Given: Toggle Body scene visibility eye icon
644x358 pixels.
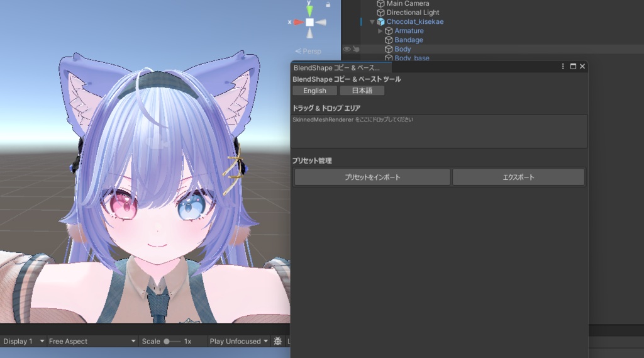Looking at the screenshot, I should [x=347, y=49].
